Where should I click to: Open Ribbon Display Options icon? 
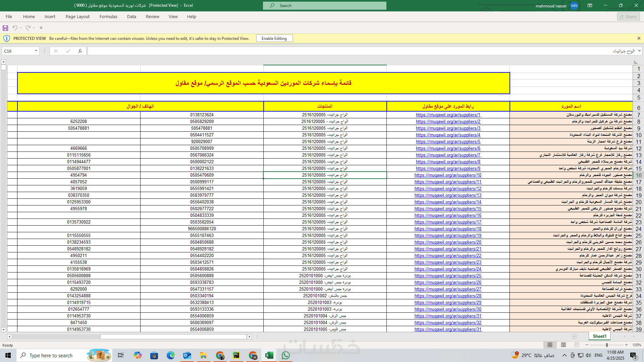point(590,5)
